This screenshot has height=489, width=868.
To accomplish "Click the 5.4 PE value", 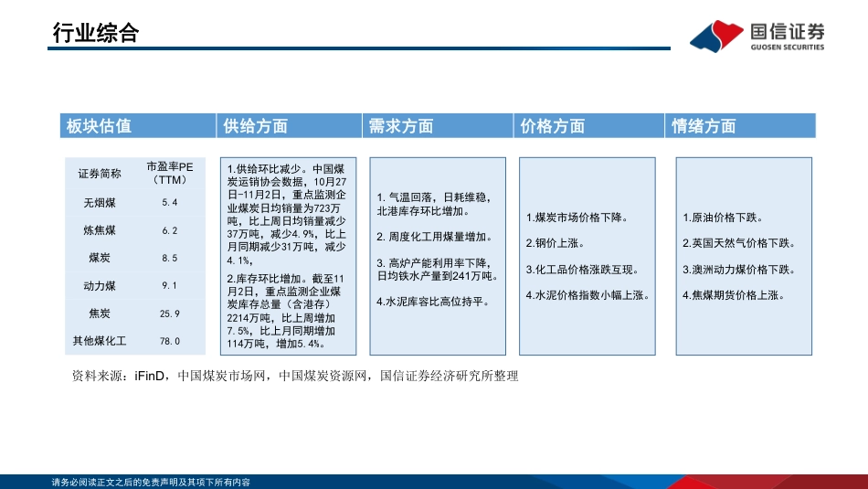I will click(x=170, y=203).
